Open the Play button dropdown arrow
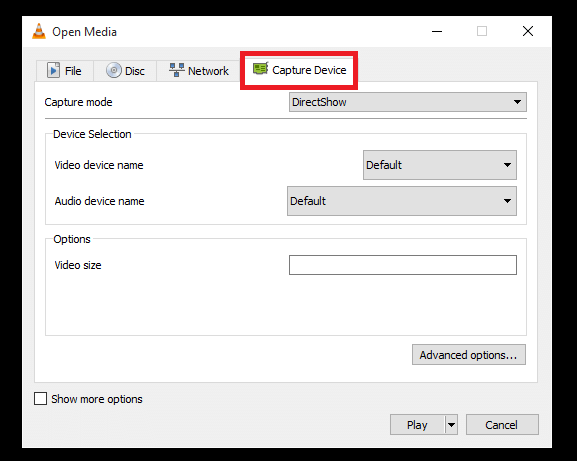Viewport: 577px width, 461px height. tap(452, 425)
